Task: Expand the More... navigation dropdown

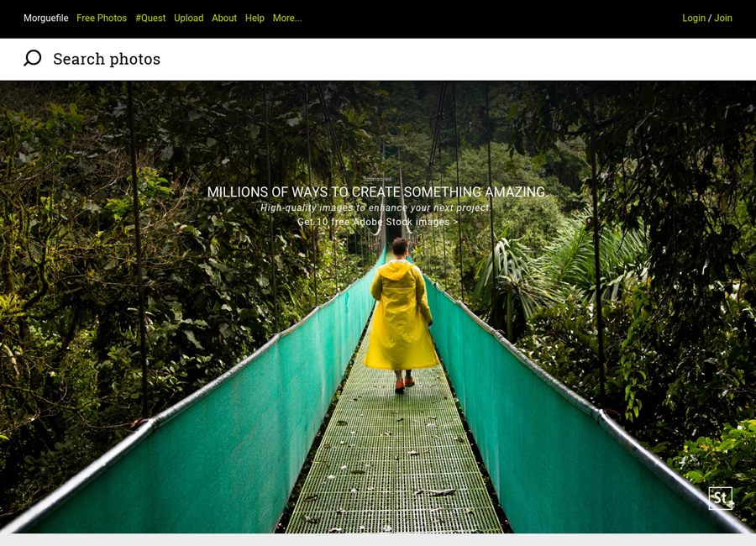Action: click(x=287, y=18)
